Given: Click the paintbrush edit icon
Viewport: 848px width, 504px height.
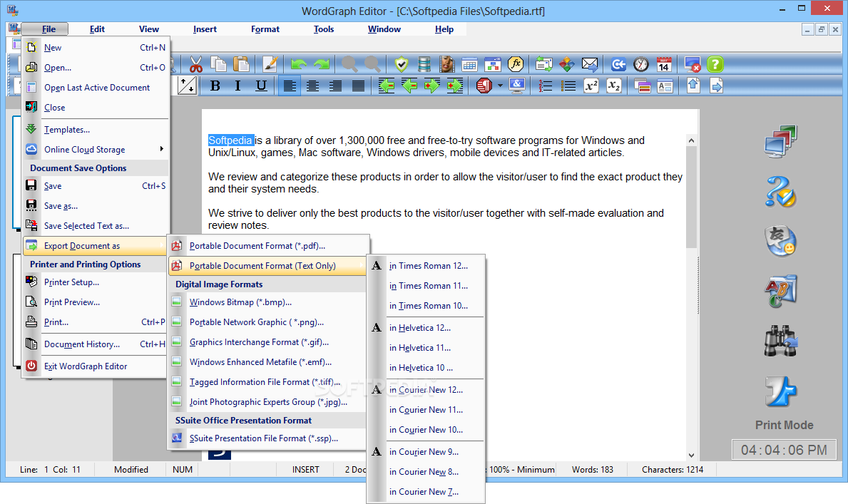Looking at the screenshot, I should pos(270,64).
